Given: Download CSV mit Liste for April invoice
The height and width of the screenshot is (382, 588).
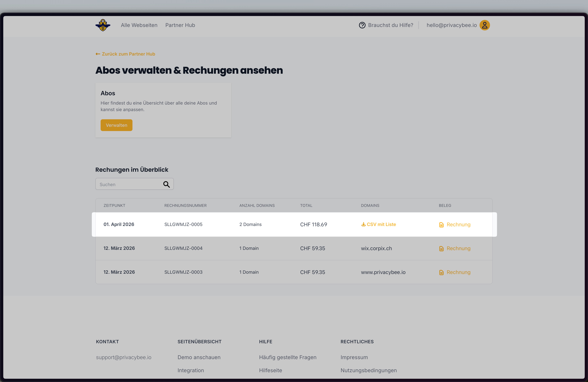Looking at the screenshot, I should coord(381,224).
